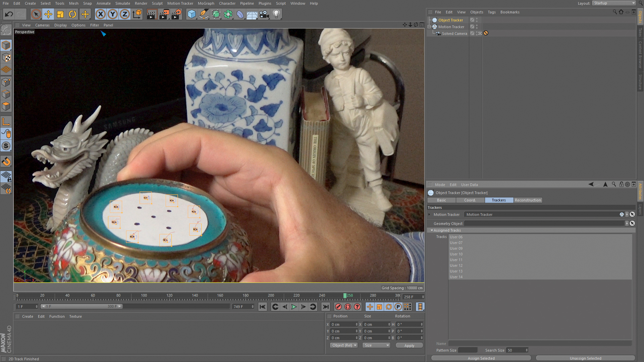The image size is (644, 362).
Task: Switch to Polygons mode
Action: coord(6,107)
